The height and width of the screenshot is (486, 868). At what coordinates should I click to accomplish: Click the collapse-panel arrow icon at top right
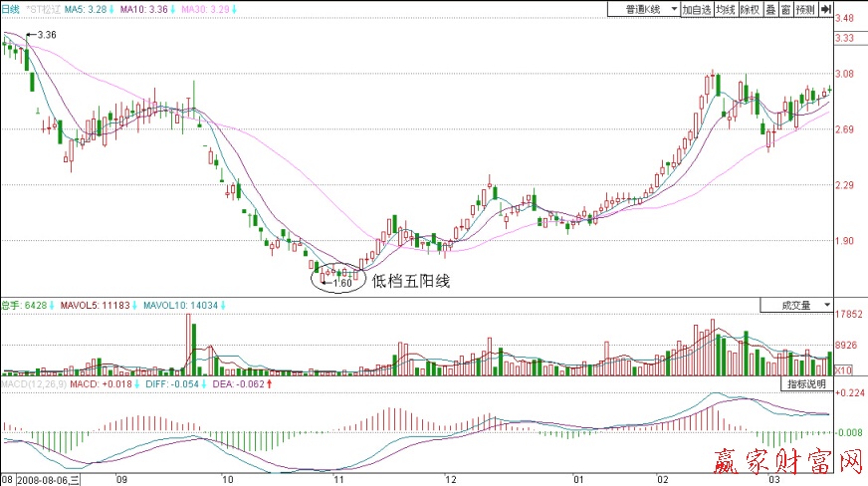pyautogui.click(x=825, y=9)
